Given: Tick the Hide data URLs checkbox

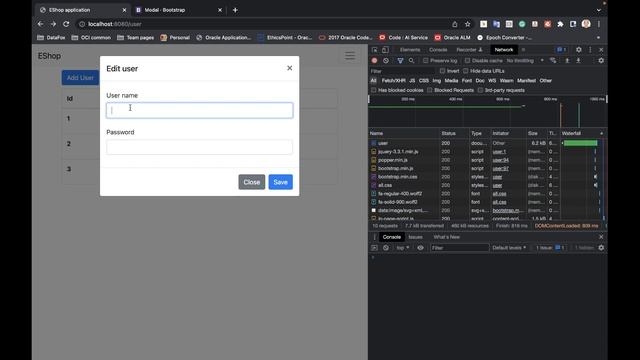Looking at the screenshot, I should tap(465, 71).
